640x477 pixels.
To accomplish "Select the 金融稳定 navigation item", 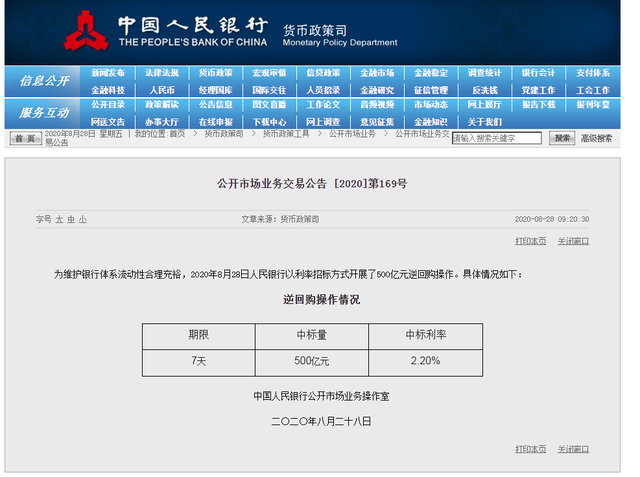I will point(431,73).
